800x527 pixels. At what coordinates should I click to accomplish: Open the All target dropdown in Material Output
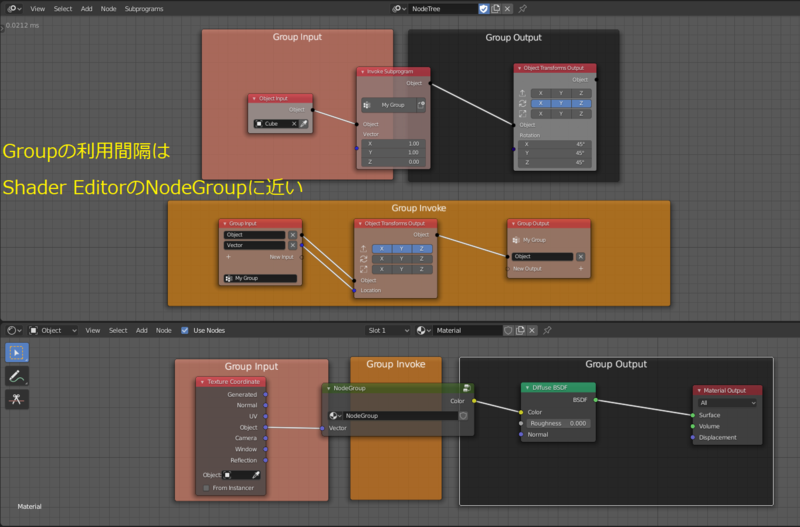tap(727, 403)
